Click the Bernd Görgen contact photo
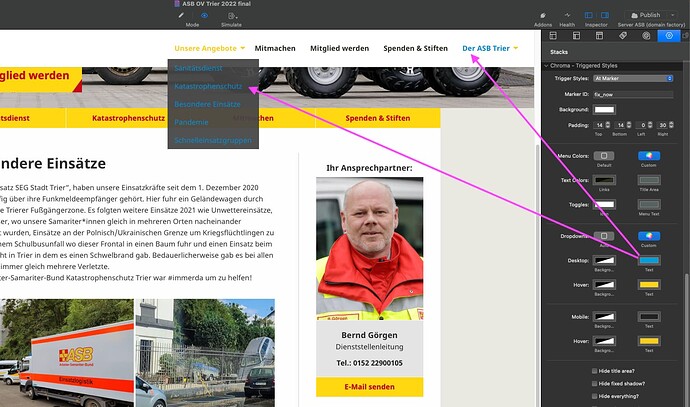The height and width of the screenshot is (407, 690). 370,249
